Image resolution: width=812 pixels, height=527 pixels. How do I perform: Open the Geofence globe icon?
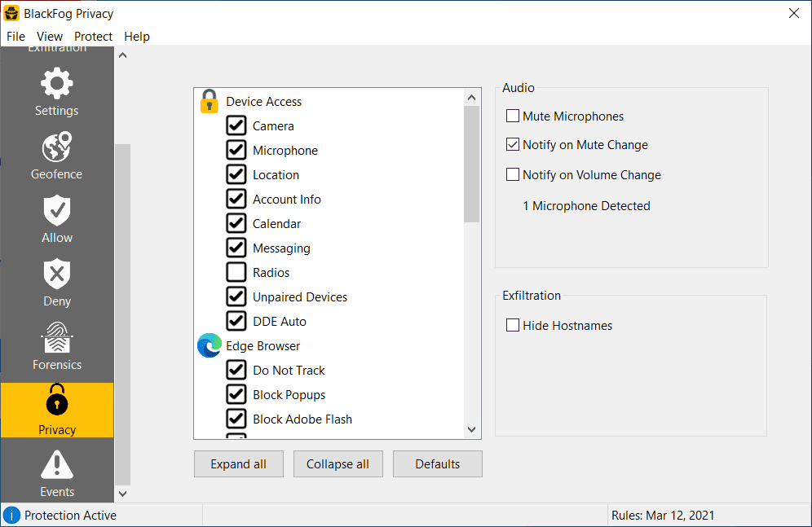pos(56,148)
